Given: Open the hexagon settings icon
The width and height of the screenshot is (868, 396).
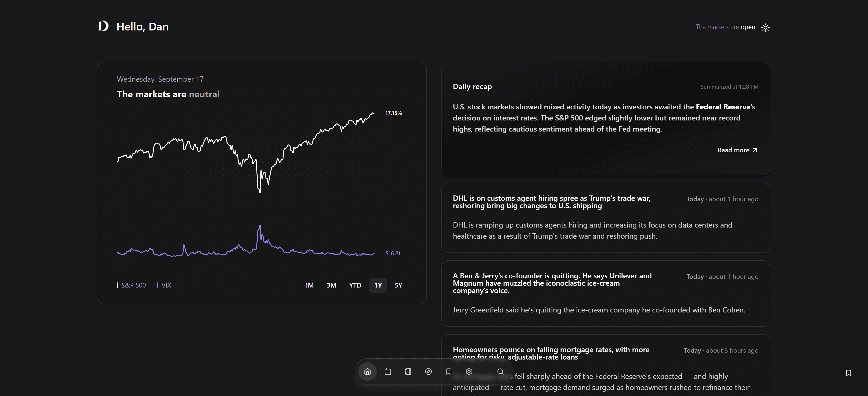Looking at the screenshot, I should pos(469,371).
